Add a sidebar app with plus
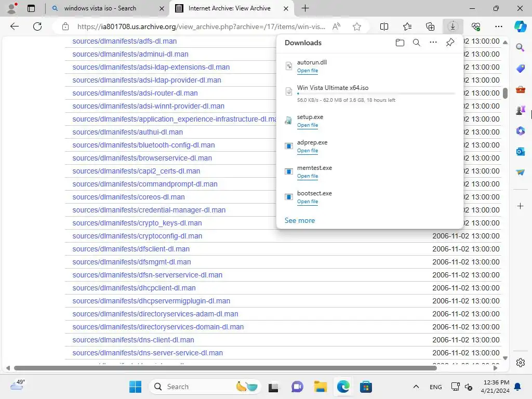The height and width of the screenshot is (399, 532). 520,206
